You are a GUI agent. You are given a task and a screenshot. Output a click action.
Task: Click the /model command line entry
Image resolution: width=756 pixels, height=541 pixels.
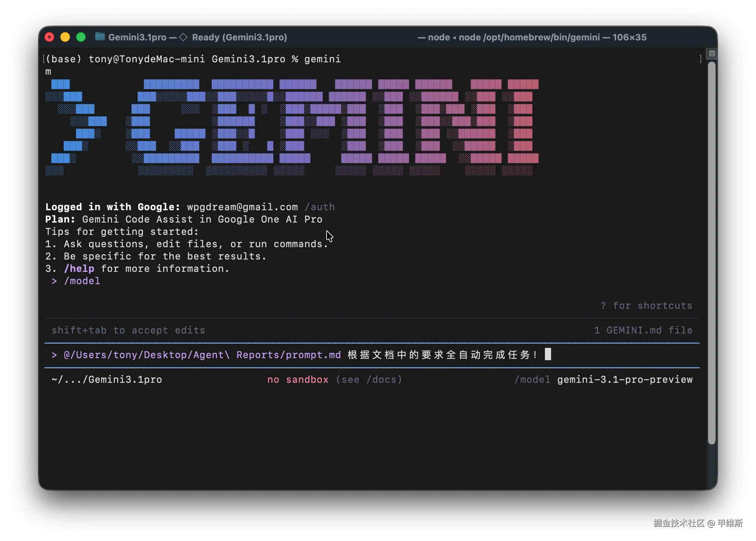click(82, 281)
